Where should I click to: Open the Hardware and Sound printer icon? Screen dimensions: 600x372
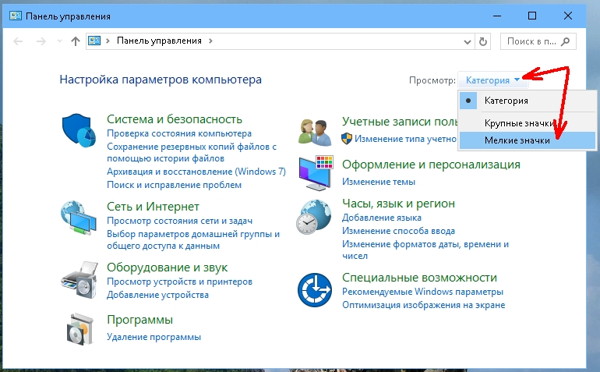79,280
